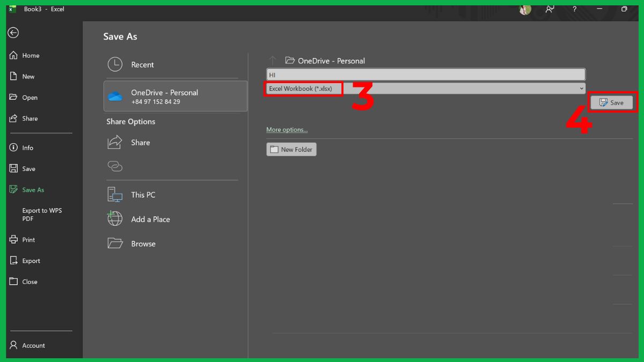Click the Info circle icon
This screenshot has height=362, width=644.
[14, 147]
